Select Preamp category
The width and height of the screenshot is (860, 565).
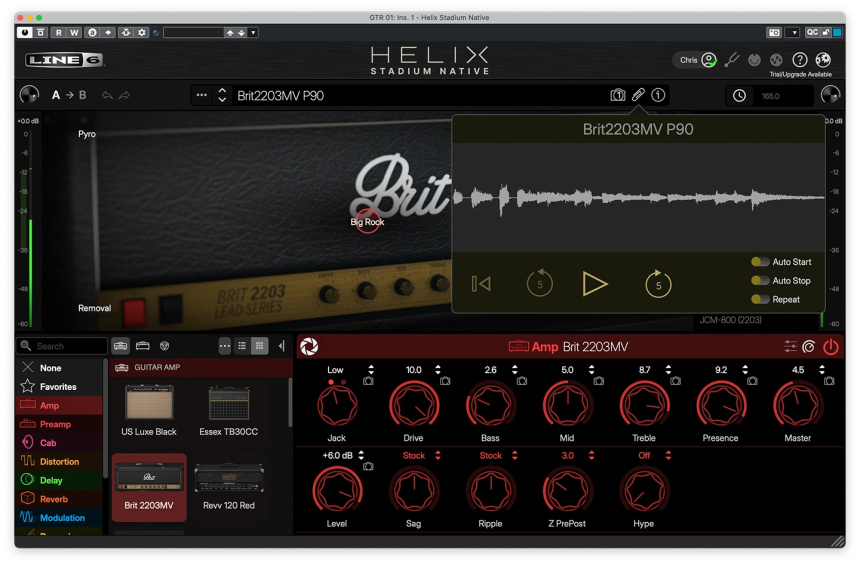pos(59,424)
